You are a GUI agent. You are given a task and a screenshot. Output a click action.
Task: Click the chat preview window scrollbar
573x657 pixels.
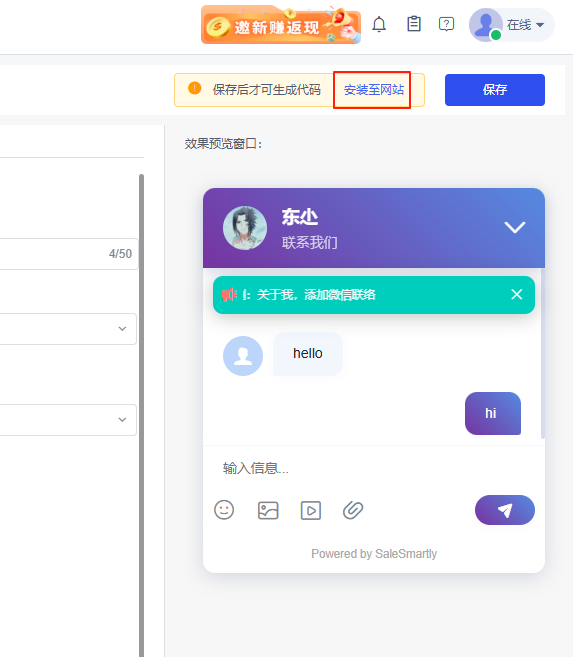(x=543, y=354)
